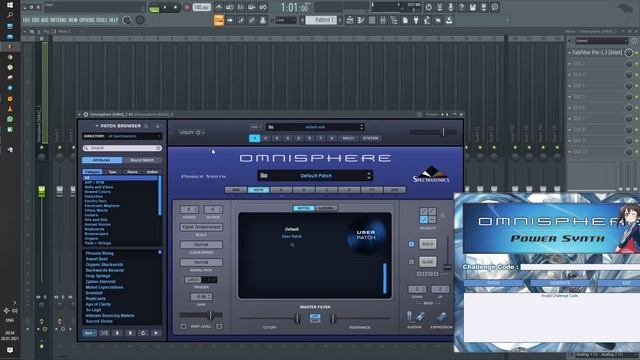Select the Genre column tab
This screenshot has width=640, height=360.
point(132,172)
